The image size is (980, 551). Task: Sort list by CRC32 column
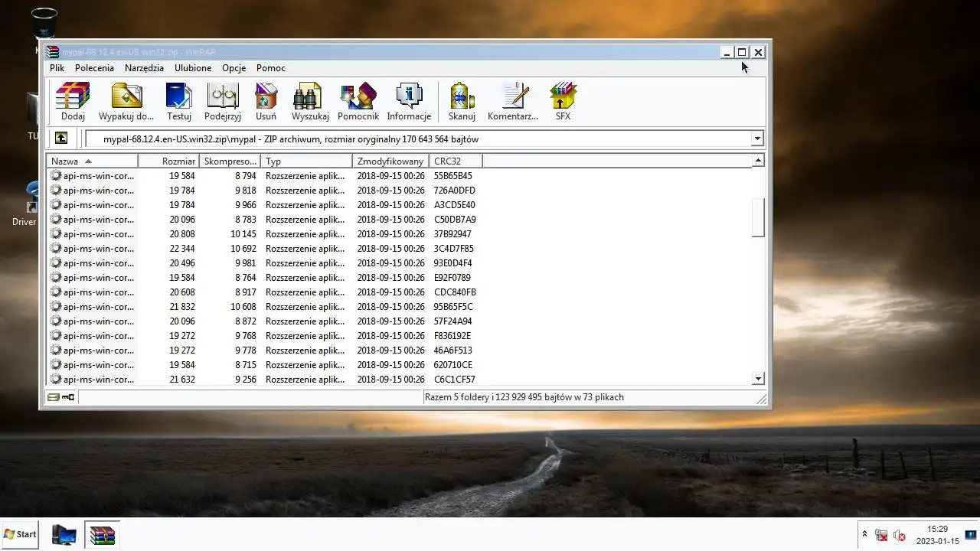pyautogui.click(x=456, y=161)
